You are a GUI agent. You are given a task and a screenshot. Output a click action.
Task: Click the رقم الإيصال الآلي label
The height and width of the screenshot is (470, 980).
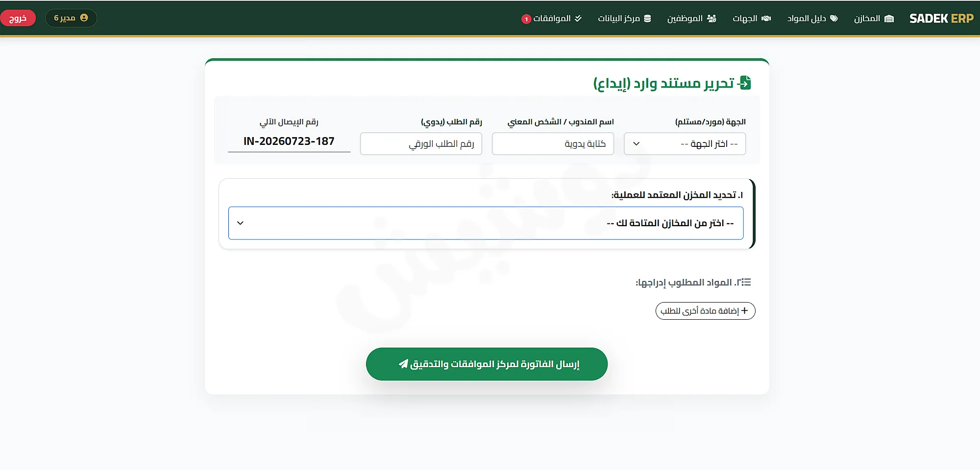point(289,121)
